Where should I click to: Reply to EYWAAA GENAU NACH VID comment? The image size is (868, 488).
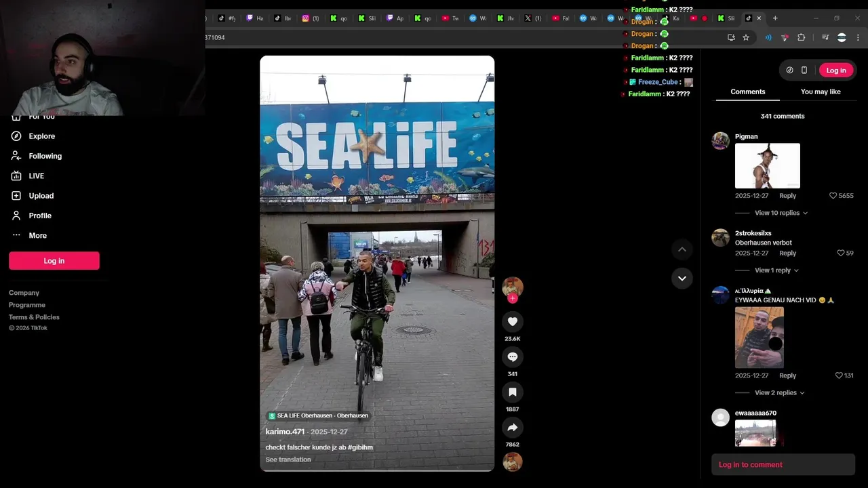tap(787, 375)
